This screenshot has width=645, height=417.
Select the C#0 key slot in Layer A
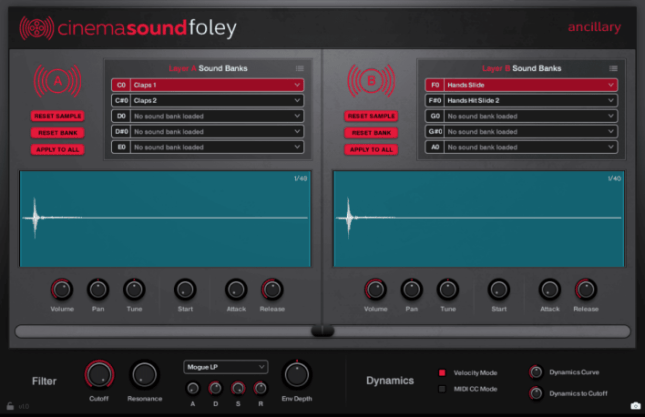[121, 100]
